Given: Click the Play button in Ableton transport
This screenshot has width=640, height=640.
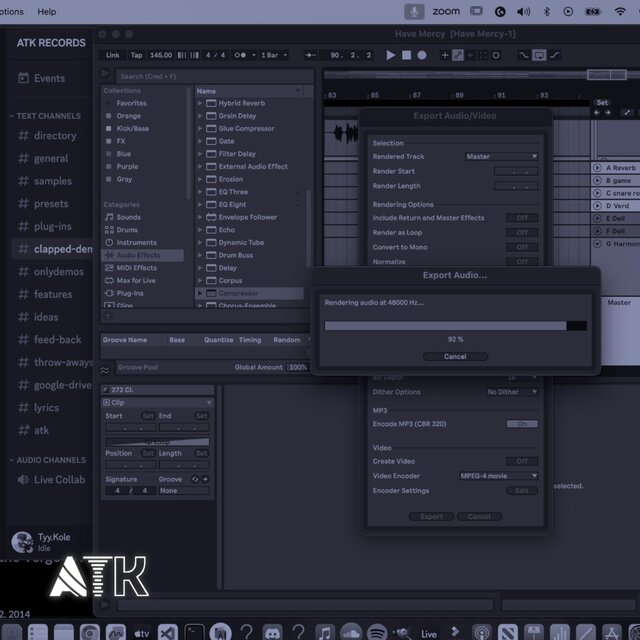Looking at the screenshot, I should coord(390,55).
